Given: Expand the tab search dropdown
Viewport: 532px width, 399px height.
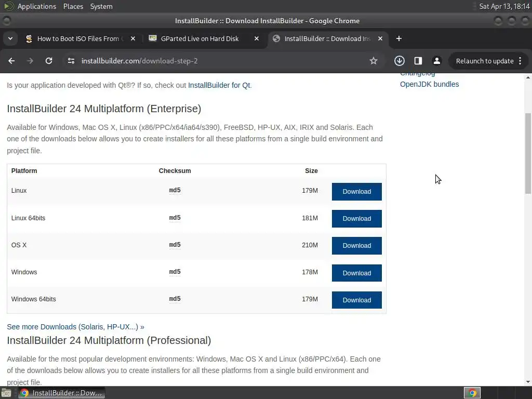Looking at the screenshot, I should (x=10, y=38).
